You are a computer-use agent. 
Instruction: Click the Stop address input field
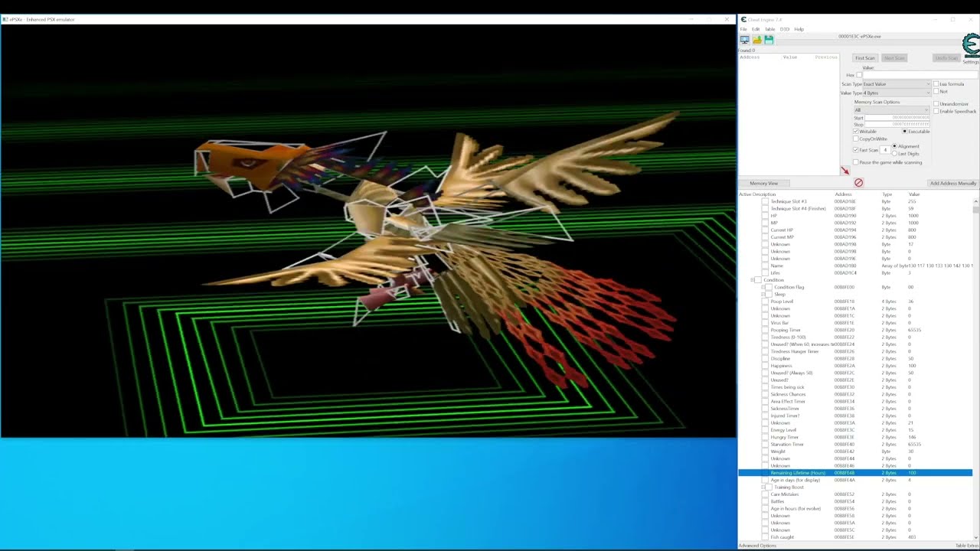point(897,124)
